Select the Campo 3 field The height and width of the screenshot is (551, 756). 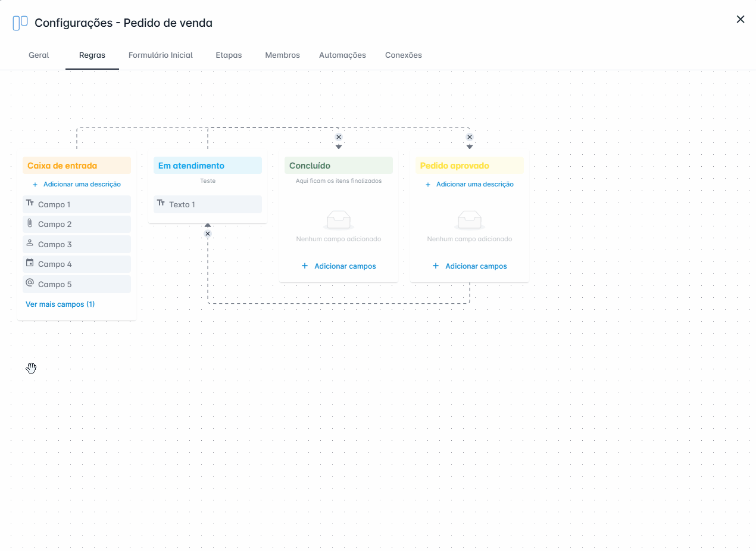pos(77,244)
